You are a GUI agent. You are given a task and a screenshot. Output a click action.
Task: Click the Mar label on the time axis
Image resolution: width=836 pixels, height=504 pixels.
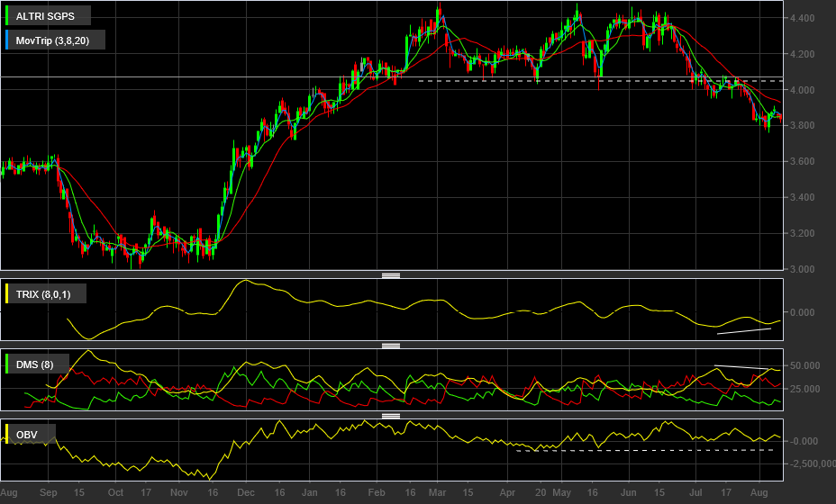437,492
